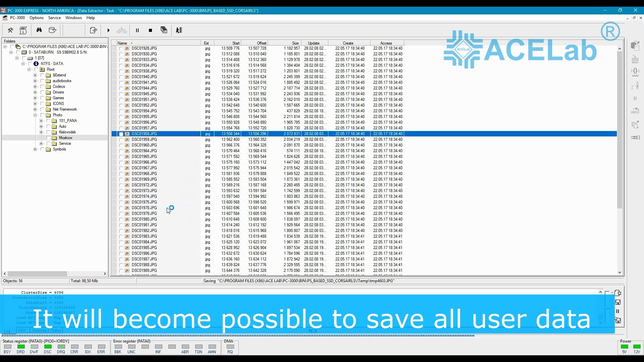644x362 pixels.
Task: Open the Service menu
Action: click(x=54, y=18)
